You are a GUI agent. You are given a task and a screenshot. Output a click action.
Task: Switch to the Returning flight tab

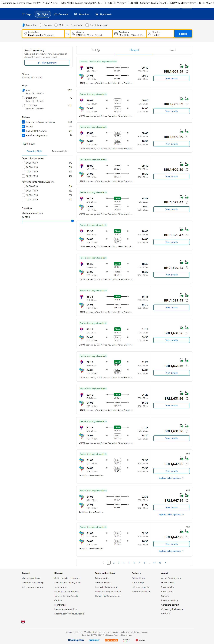coord(60,151)
